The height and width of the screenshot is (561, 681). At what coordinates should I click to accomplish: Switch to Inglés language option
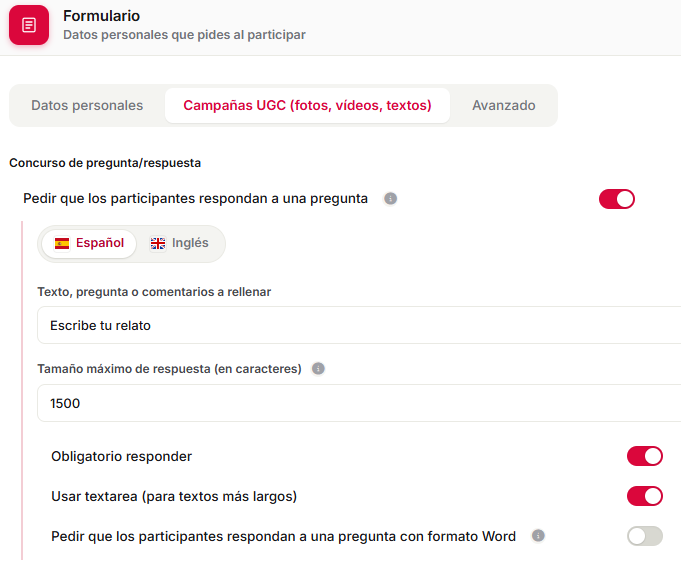tap(179, 243)
